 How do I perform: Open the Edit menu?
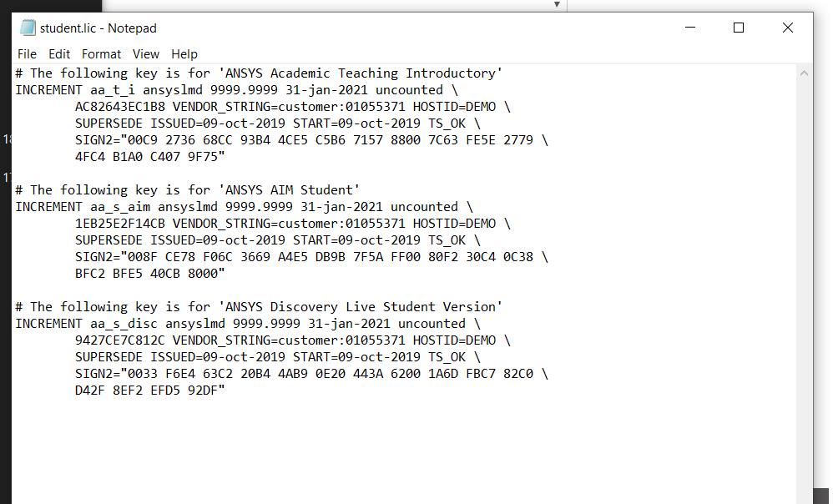tap(59, 54)
